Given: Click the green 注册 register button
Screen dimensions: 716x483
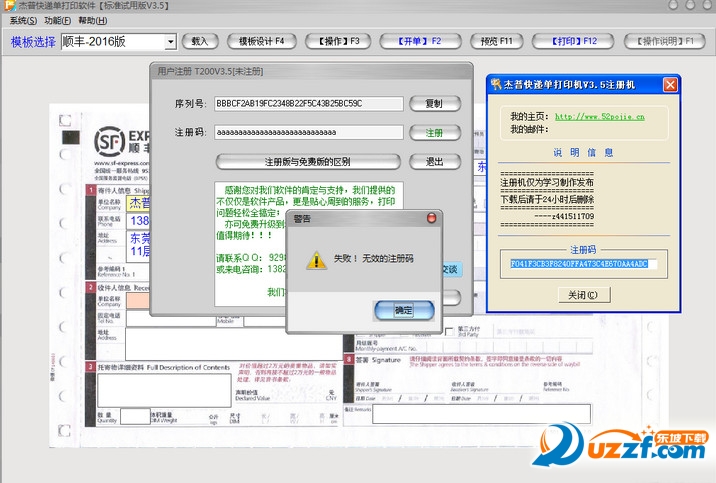Looking at the screenshot, I should click(x=435, y=133).
